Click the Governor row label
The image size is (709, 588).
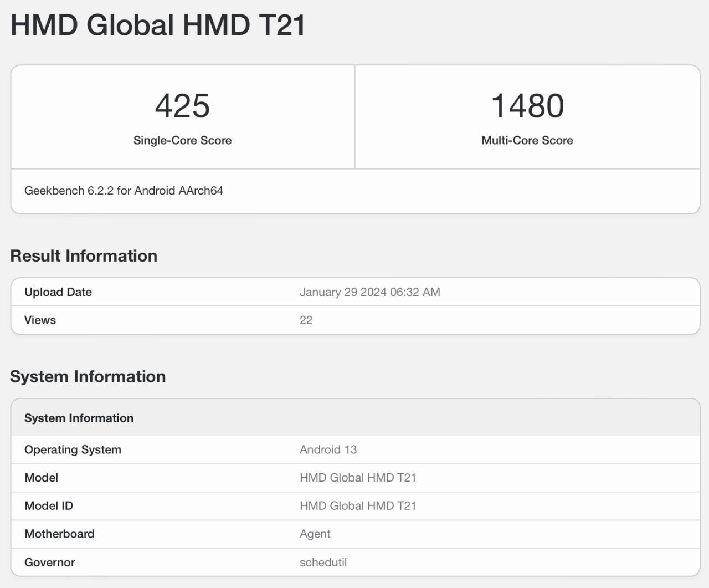point(50,563)
